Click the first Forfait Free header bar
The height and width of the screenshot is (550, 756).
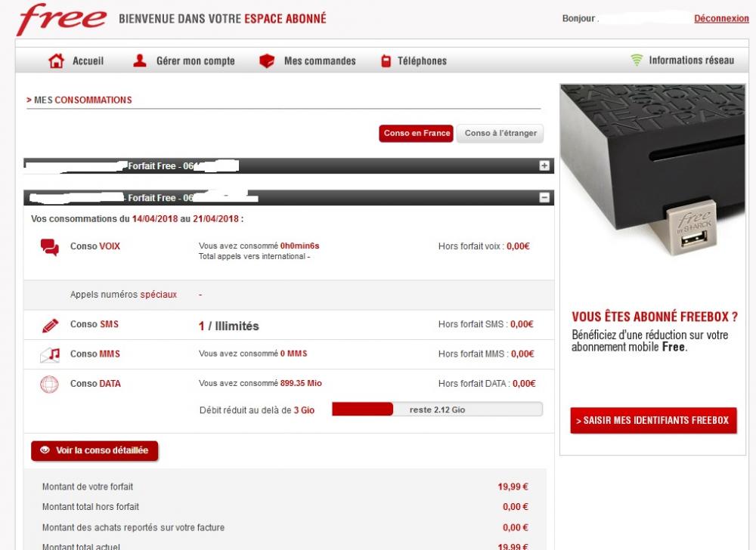pos(288,165)
